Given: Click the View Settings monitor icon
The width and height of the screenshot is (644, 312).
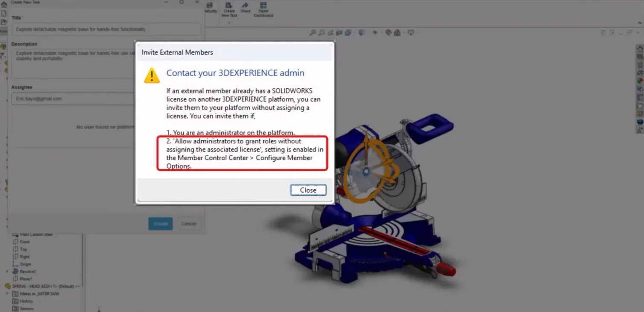Looking at the screenshot, I should click(411, 32).
